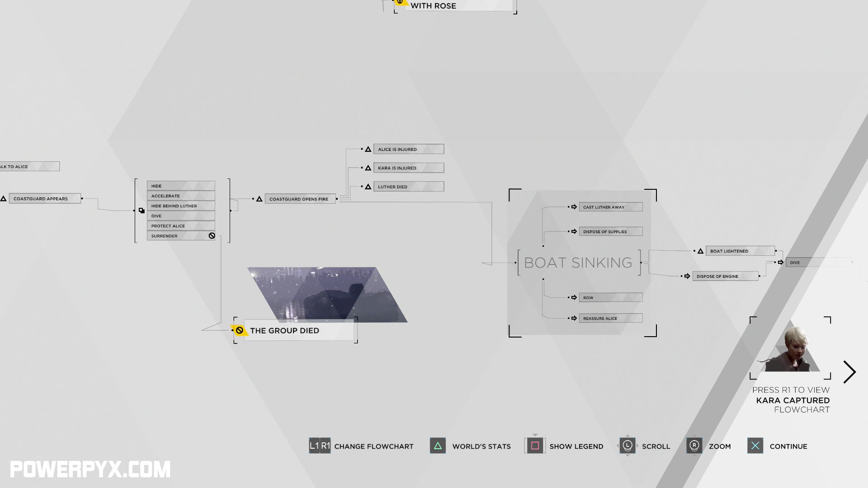Click the Scroll clock icon

point(627,446)
